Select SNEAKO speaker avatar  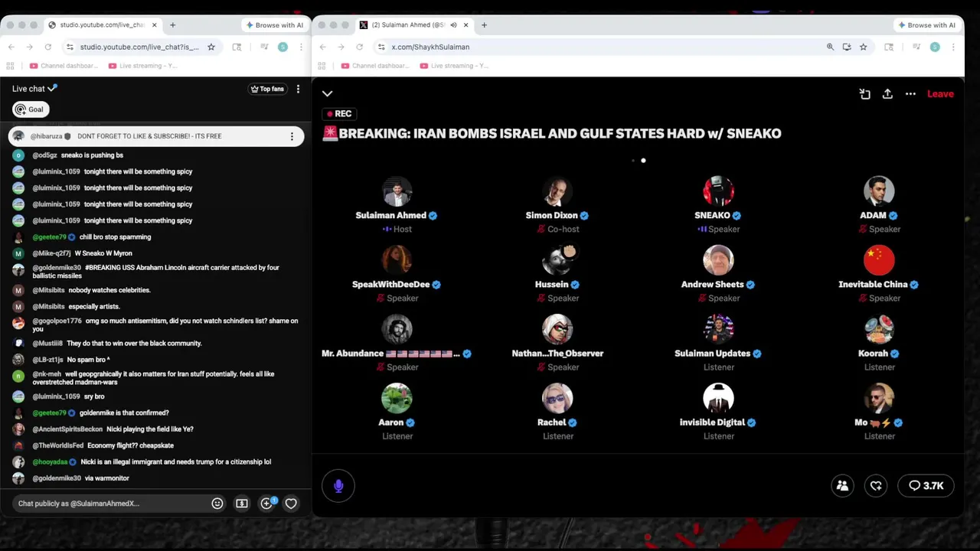coord(718,191)
